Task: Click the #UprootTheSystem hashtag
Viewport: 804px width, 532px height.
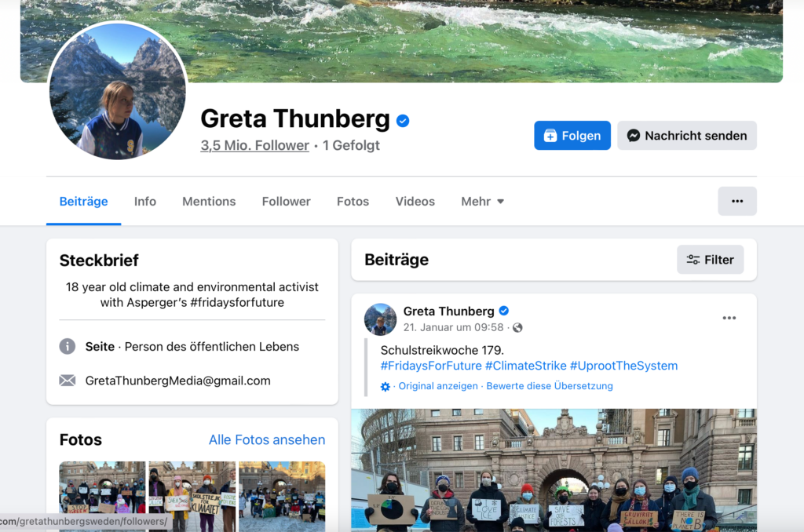Action: point(623,366)
